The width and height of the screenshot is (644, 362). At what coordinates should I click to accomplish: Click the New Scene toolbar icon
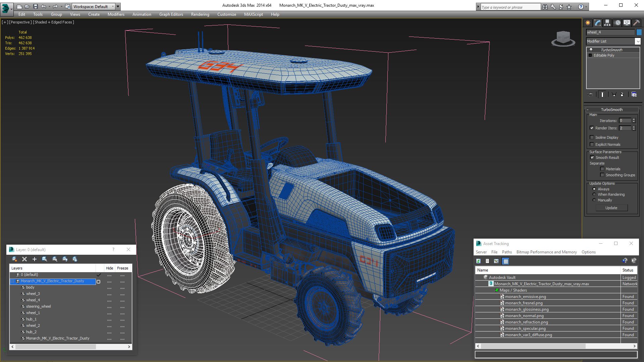click(19, 6)
